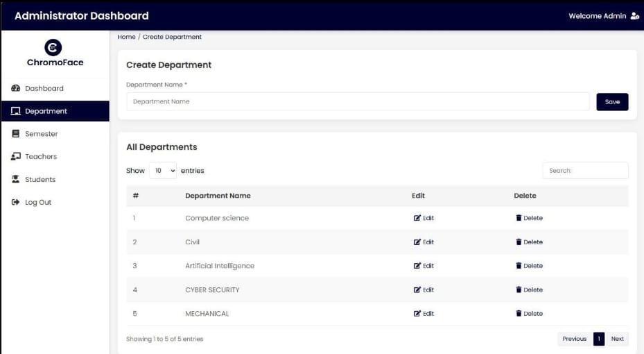Select Department in the sidebar

55,111
